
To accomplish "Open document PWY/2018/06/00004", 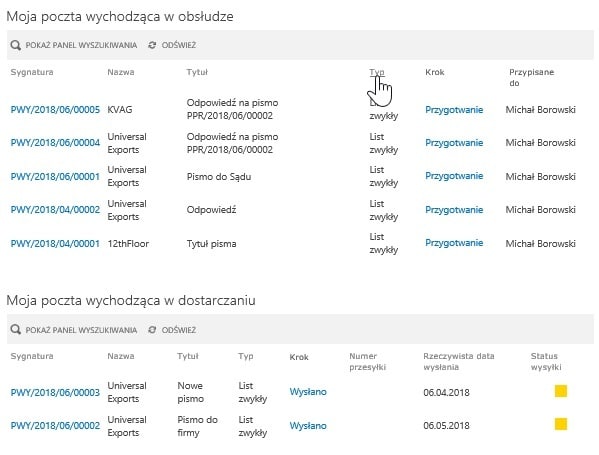I will tap(55, 143).
